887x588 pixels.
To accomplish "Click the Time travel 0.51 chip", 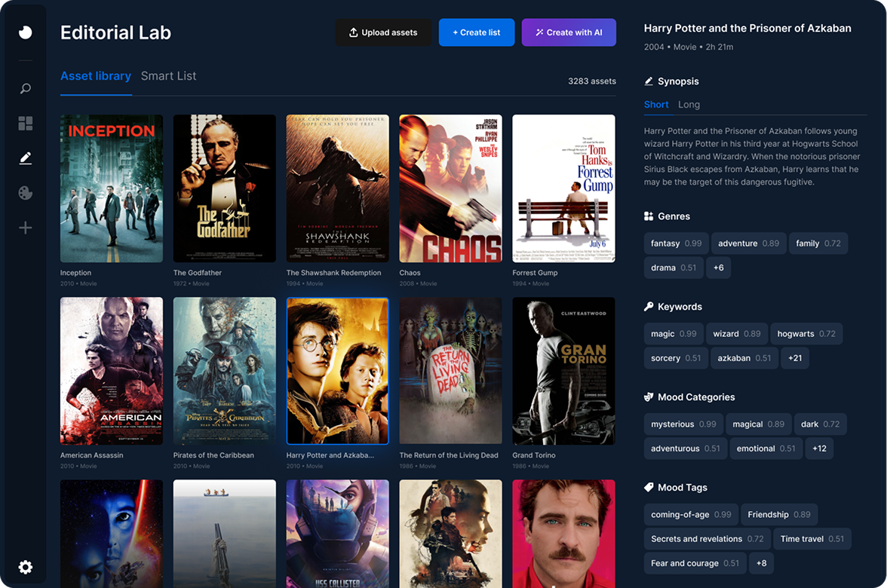I will coord(812,539).
